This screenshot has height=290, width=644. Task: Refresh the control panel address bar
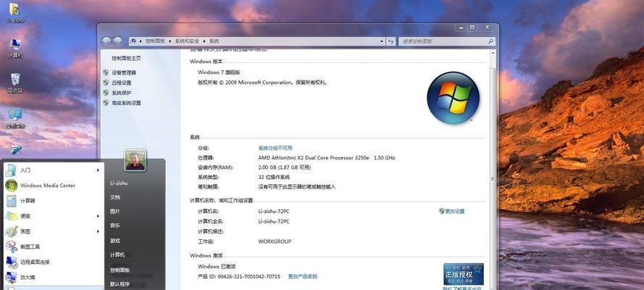(x=391, y=41)
